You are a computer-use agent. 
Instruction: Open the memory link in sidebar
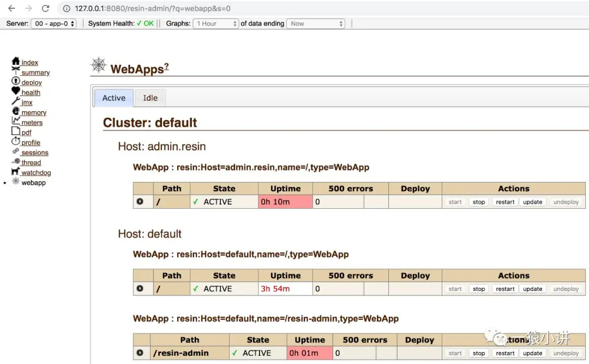(34, 113)
